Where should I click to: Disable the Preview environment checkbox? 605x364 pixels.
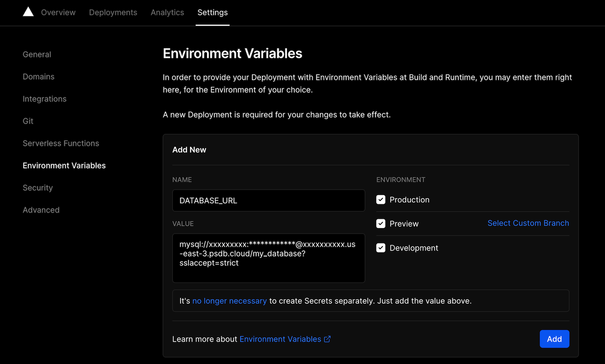click(x=381, y=223)
